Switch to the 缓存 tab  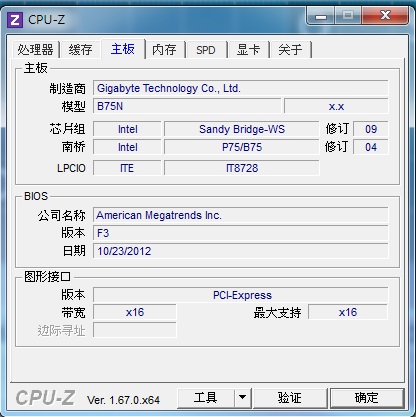(x=80, y=50)
